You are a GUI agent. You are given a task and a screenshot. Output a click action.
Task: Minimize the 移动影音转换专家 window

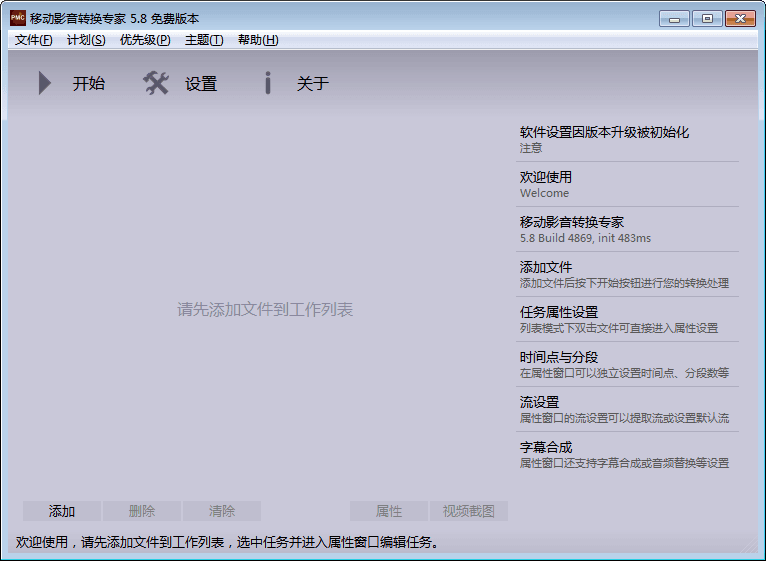point(674,19)
